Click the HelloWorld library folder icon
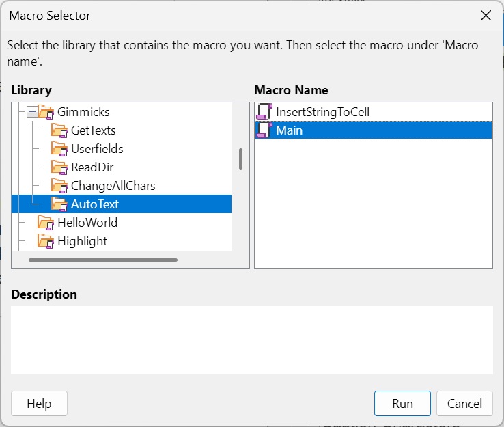 click(x=46, y=223)
